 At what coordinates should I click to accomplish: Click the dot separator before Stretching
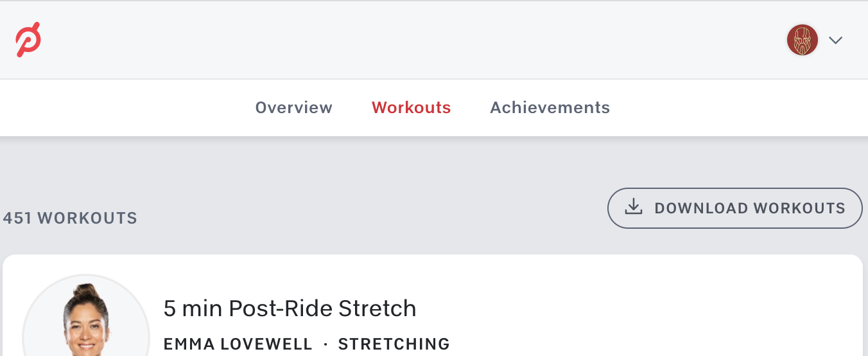325,344
